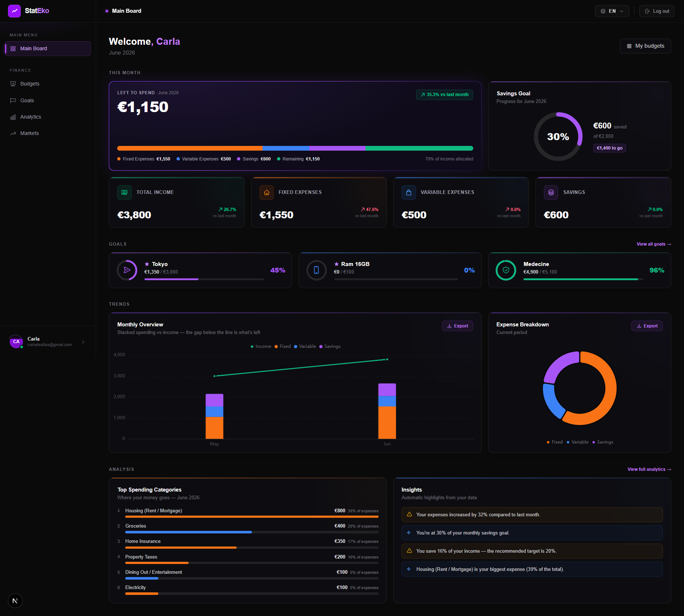Click the StatEko logo icon
The width and height of the screenshot is (684, 616).
15,11
